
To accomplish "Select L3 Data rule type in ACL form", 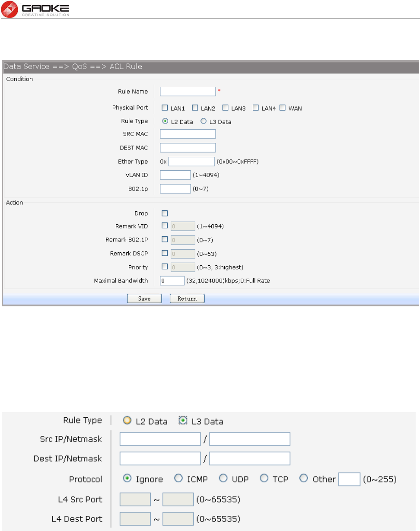I will [204, 121].
